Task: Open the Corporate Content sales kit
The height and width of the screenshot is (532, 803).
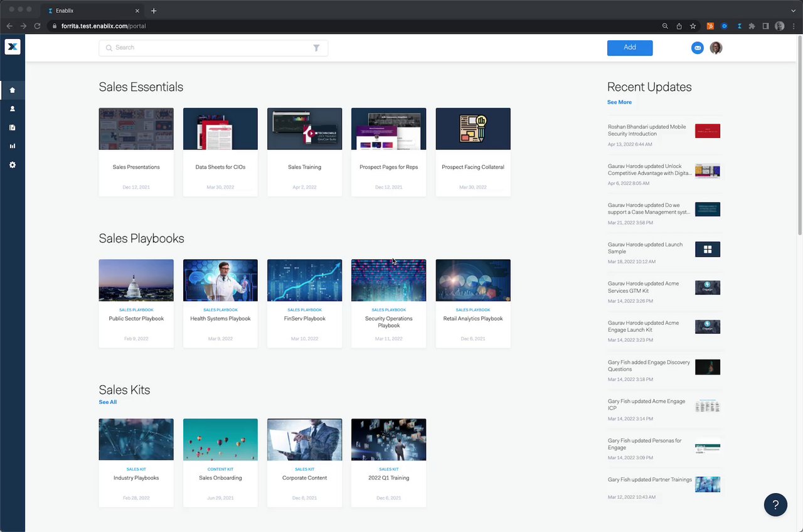Action: [304, 463]
